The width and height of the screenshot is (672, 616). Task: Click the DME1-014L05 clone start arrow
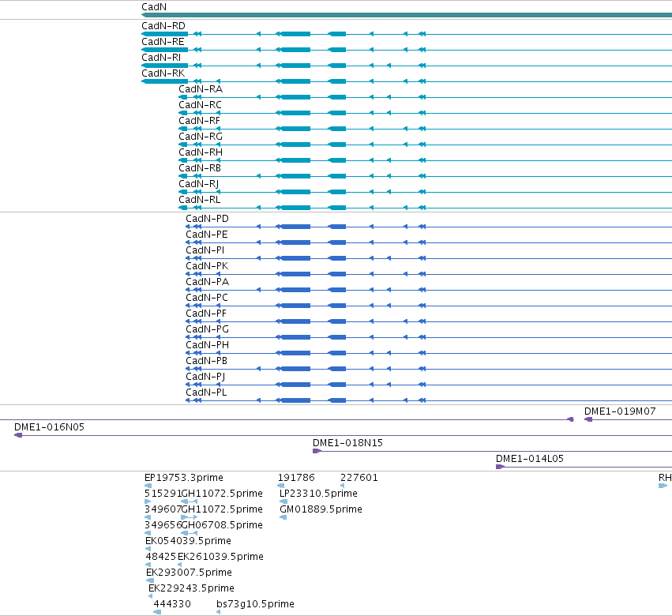[500, 467]
